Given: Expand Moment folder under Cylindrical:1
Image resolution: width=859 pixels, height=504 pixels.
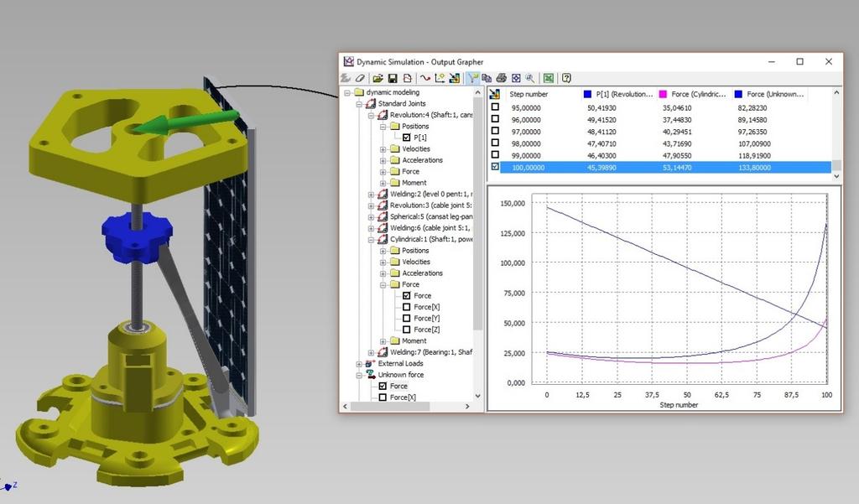Looking at the screenshot, I should 383,341.
